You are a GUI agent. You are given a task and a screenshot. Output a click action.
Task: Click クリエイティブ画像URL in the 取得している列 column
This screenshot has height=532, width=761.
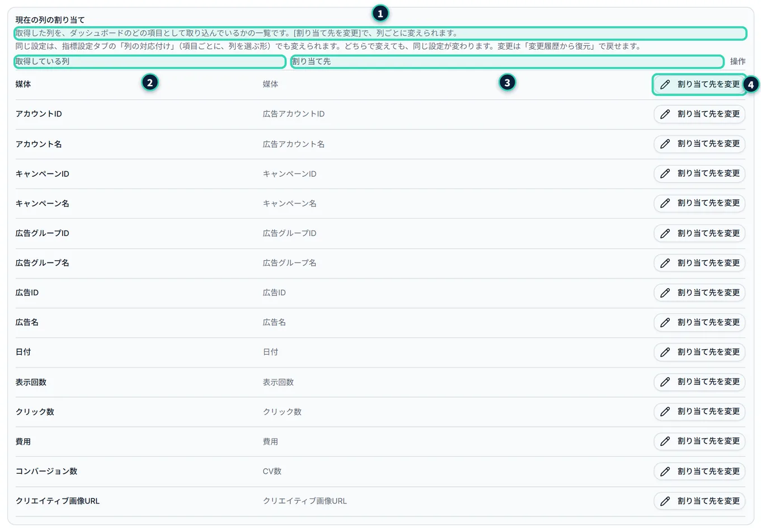point(58,501)
